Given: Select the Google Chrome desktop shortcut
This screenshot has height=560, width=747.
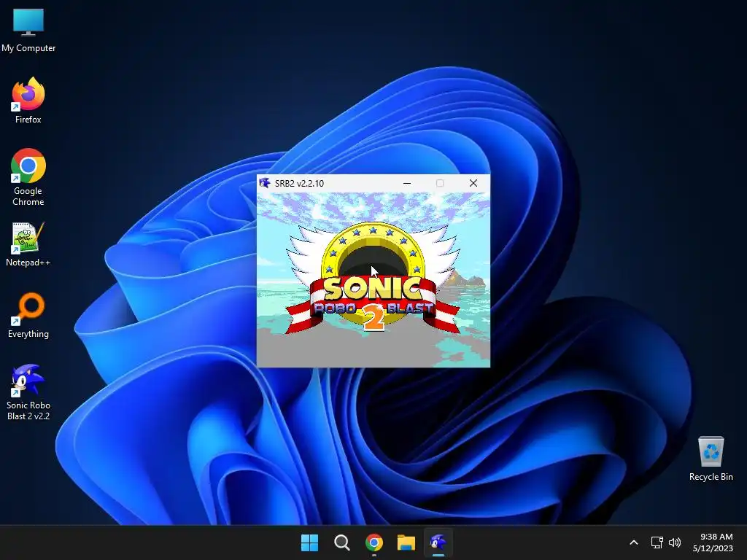Looking at the screenshot, I should point(28,177).
